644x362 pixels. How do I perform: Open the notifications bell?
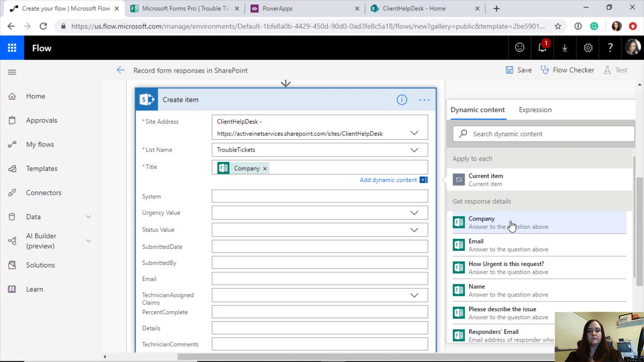point(542,48)
